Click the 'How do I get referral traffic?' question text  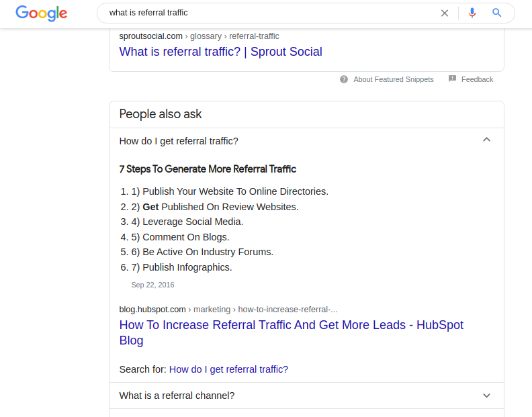(x=179, y=141)
